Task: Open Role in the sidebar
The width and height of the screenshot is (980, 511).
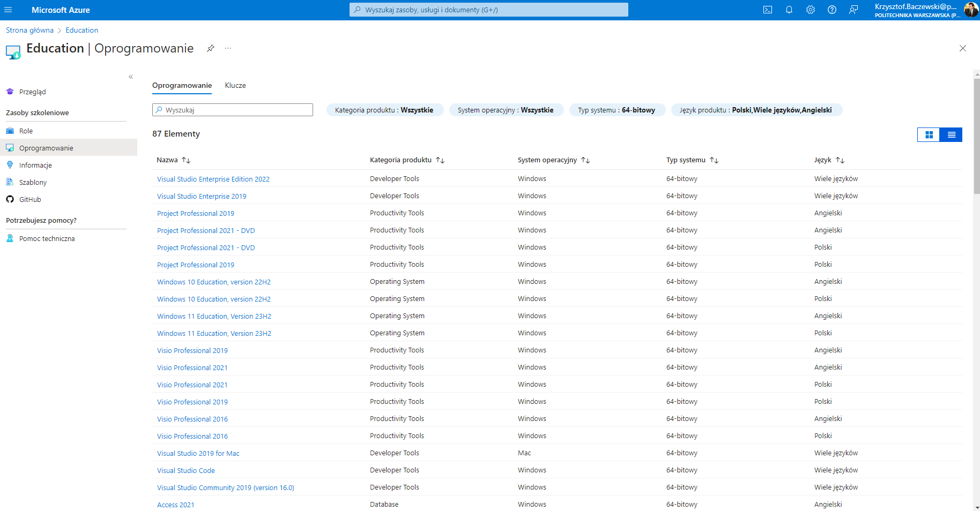Action: pyautogui.click(x=26, y=131)
